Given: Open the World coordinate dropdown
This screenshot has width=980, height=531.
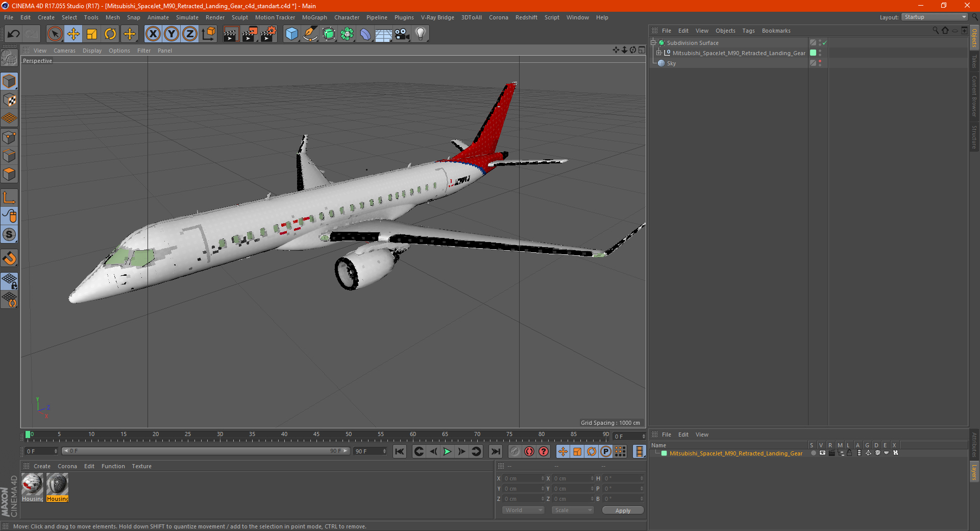Looking at the screenshot, I should [x=523, y=510].
